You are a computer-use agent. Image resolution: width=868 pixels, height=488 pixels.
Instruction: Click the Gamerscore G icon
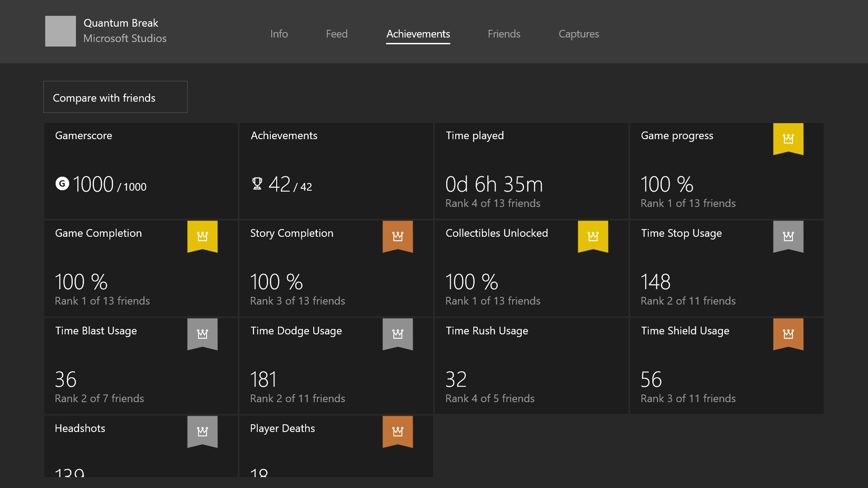coord(62,183)
